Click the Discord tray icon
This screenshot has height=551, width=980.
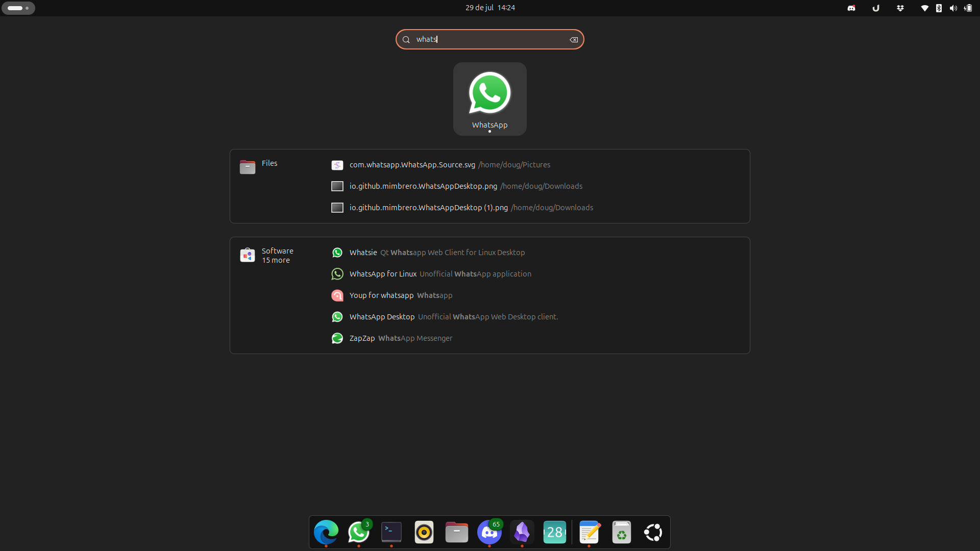[x=851, y=8]
